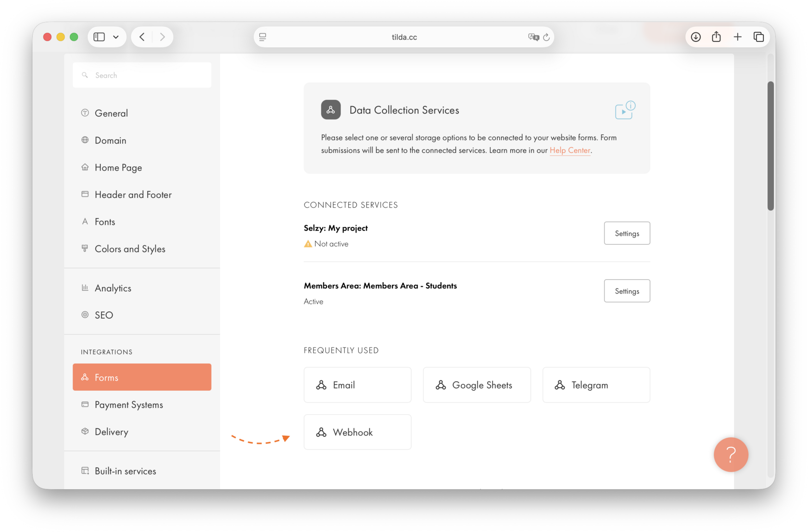This screenshot has width=808, height=532.
Task: Open Settings for Members Area - Students
Action: point(627,291)
